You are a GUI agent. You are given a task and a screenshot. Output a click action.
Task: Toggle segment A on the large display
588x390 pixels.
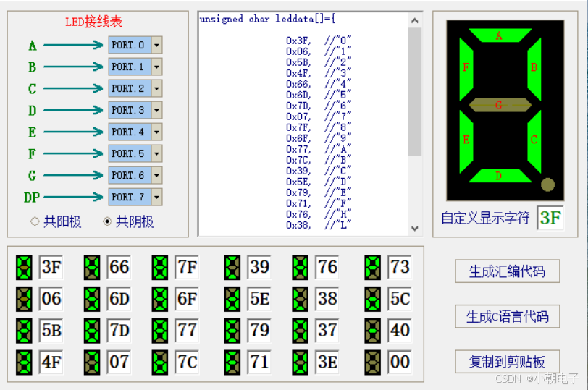pos(500,35)
